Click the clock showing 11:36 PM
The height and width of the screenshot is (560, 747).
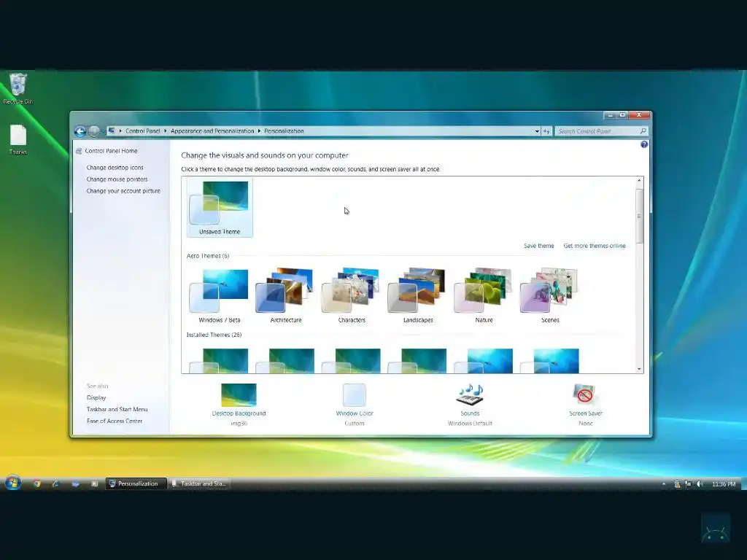(724, 484)
